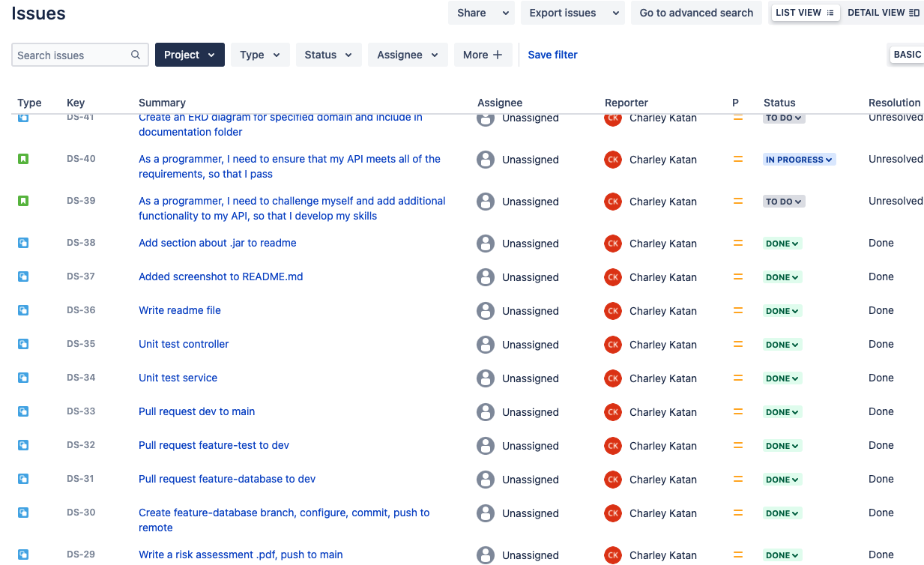The height and width of the screenshot is (565, 924).
Task: Switch to LIST VIEW mode
Action: pos(805,12)
